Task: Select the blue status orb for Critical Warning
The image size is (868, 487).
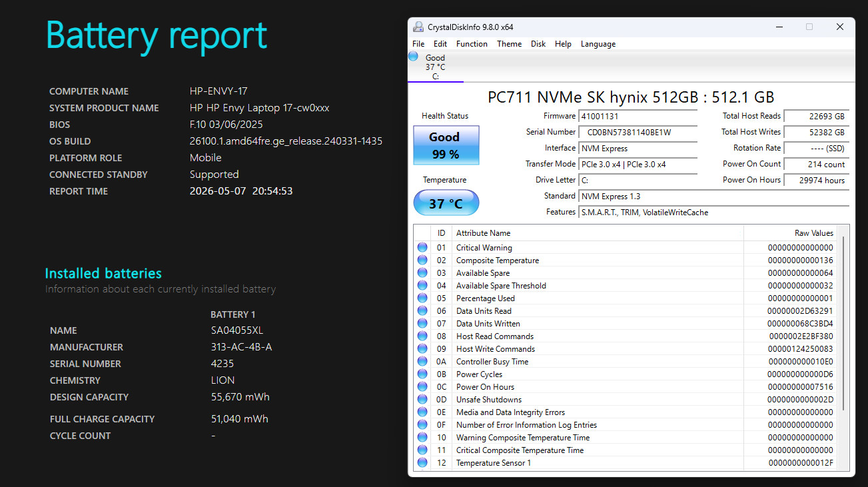Action: [x=422, y=247]
